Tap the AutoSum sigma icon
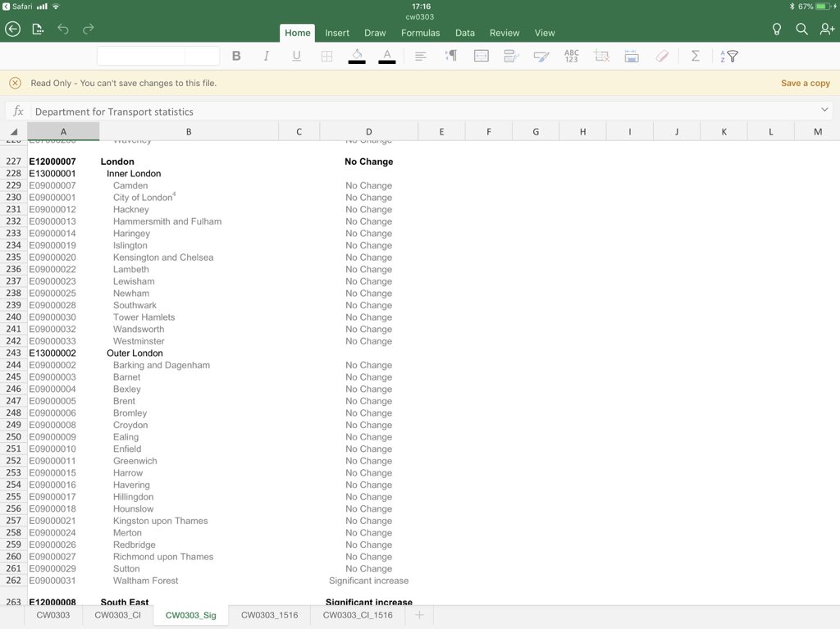The width and height of the screenshot is (840, 629). [696, 56]
